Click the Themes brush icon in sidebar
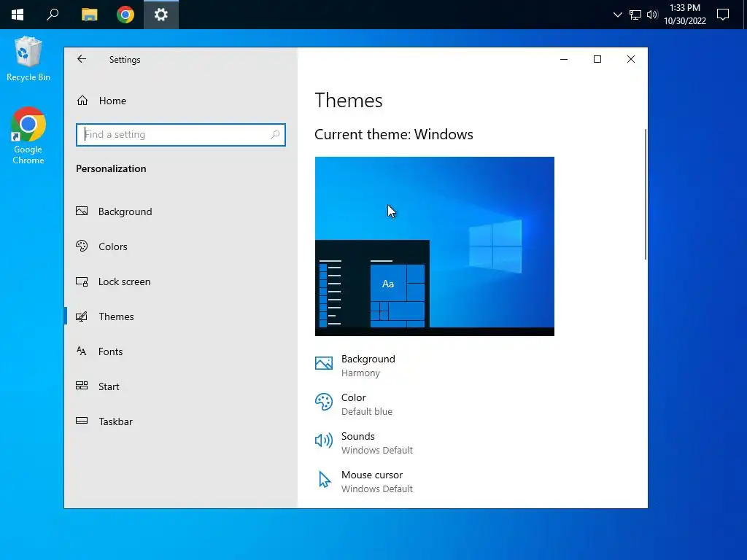Viewport: 747px width, 560px height. pos(82,316)
